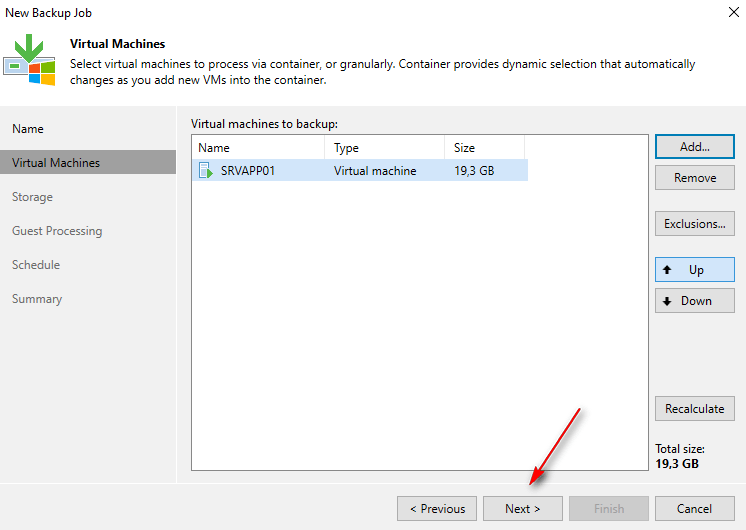This screenshot has width=746, height=530.
Task: Cancel the backup job wizard
Action: click(x=695, y=509)
